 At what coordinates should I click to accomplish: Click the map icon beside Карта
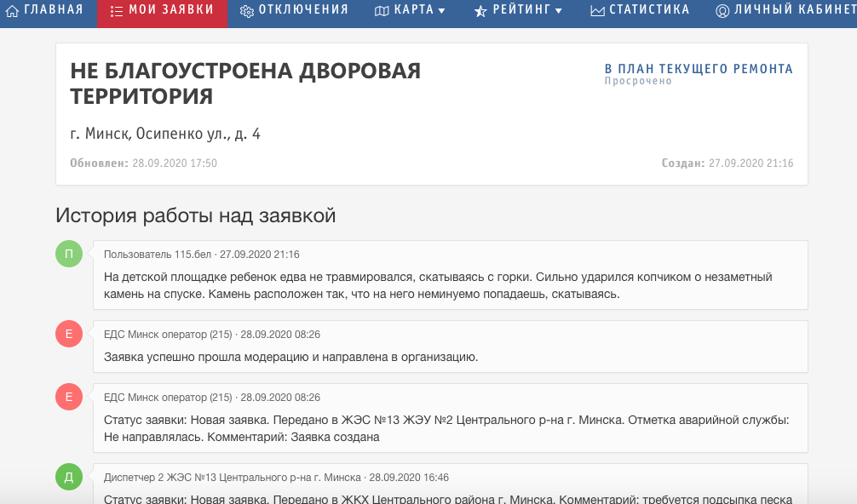pos(382,11)
